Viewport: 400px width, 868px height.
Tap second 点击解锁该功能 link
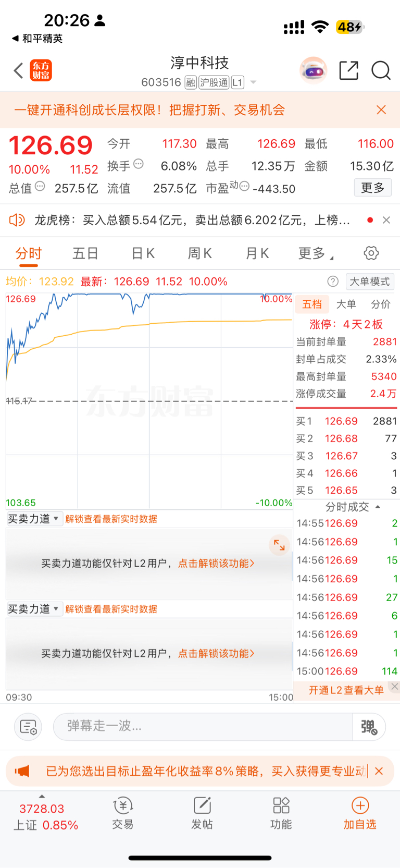(216, 654)
